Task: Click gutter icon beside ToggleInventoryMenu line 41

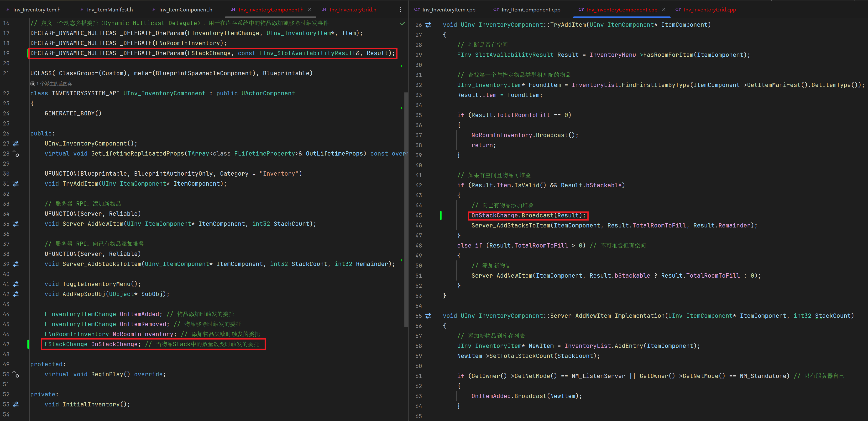Action: tap(16, 284)
